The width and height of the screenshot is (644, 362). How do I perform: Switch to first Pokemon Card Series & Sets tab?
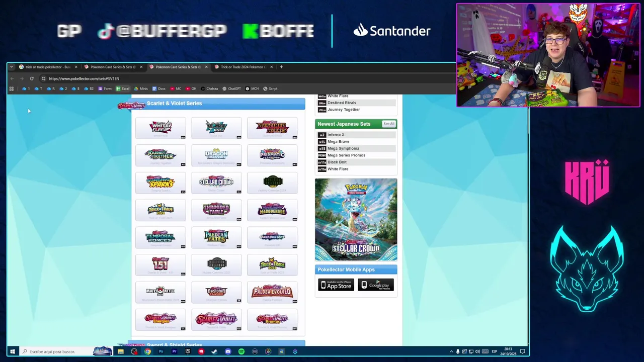[113, 67]
